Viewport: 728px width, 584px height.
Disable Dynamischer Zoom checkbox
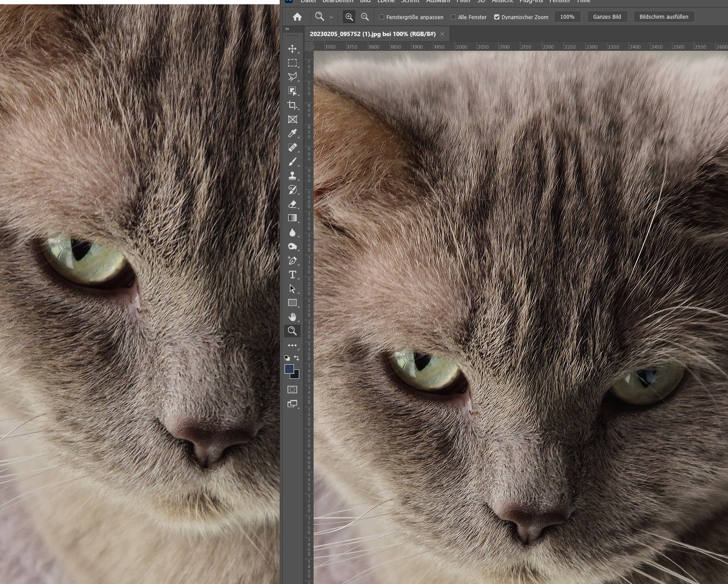pyautogui.click(x=497, y=17)
